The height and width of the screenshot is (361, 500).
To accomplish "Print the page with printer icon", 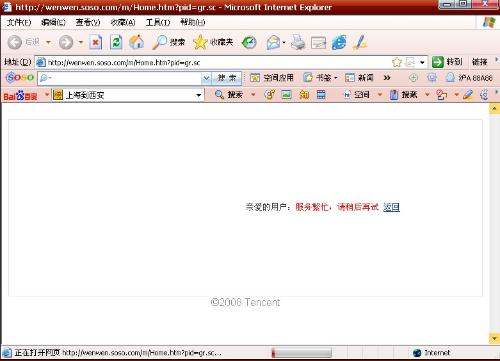I will click(x=298, y=42).
